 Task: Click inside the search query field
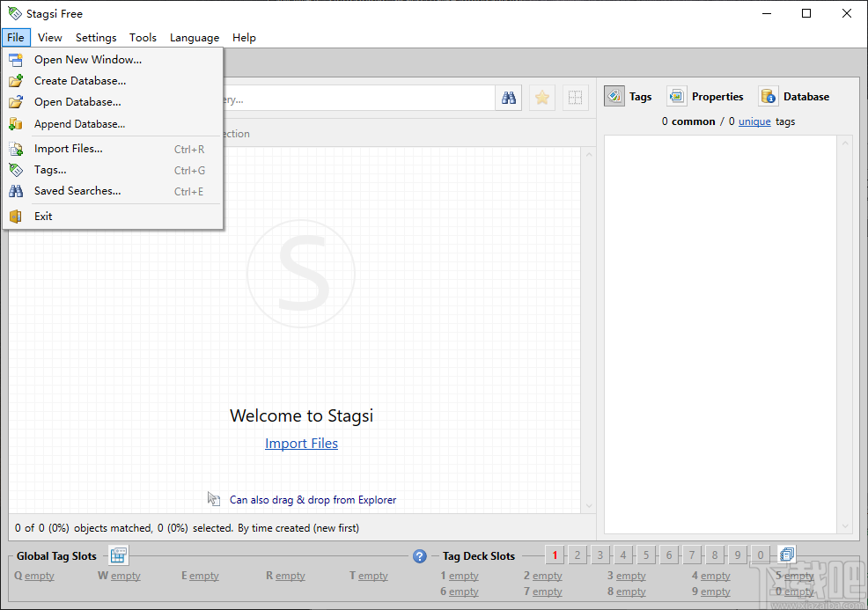point(352,99)
